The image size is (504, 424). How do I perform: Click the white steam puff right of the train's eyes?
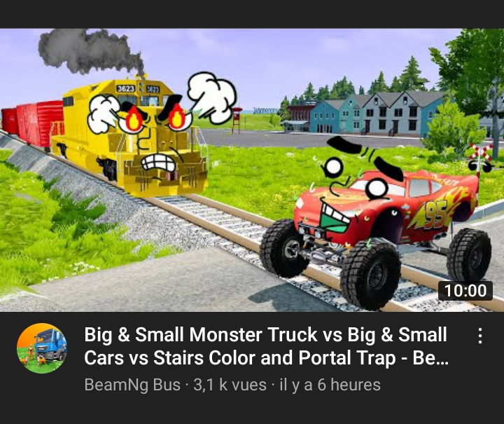(x=211, y=97)
